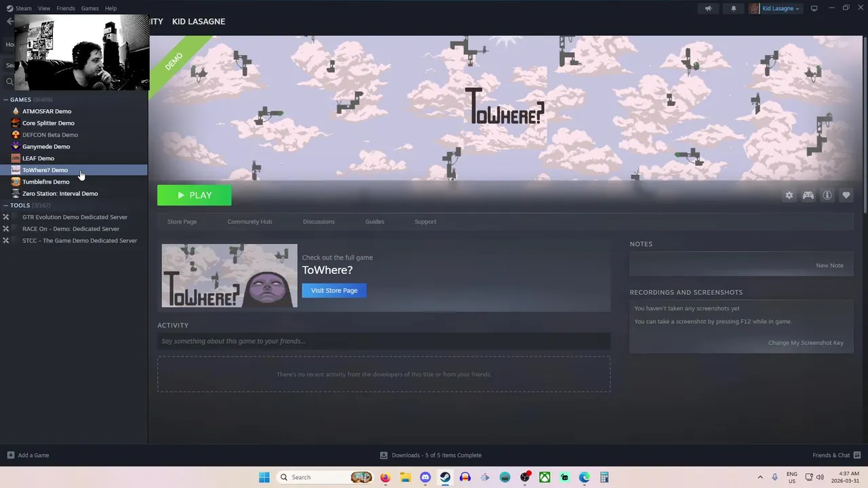The height and width of the screenshot is (488, 868).
Task: Go to KID LASAGNE profile tab
Action: click(x=199, y=22)
